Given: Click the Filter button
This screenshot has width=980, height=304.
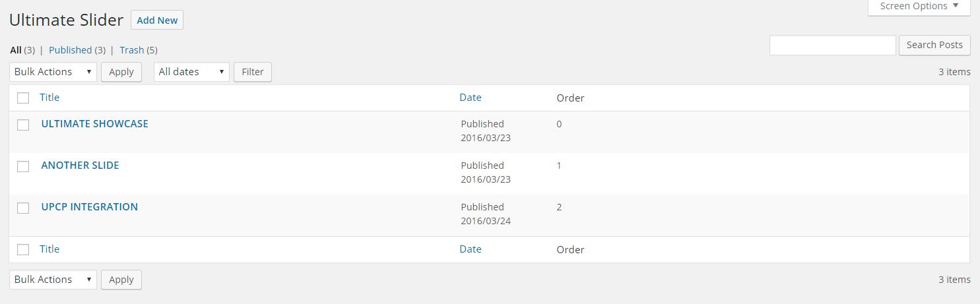Looking at the screenshot, I should point(253,72).
